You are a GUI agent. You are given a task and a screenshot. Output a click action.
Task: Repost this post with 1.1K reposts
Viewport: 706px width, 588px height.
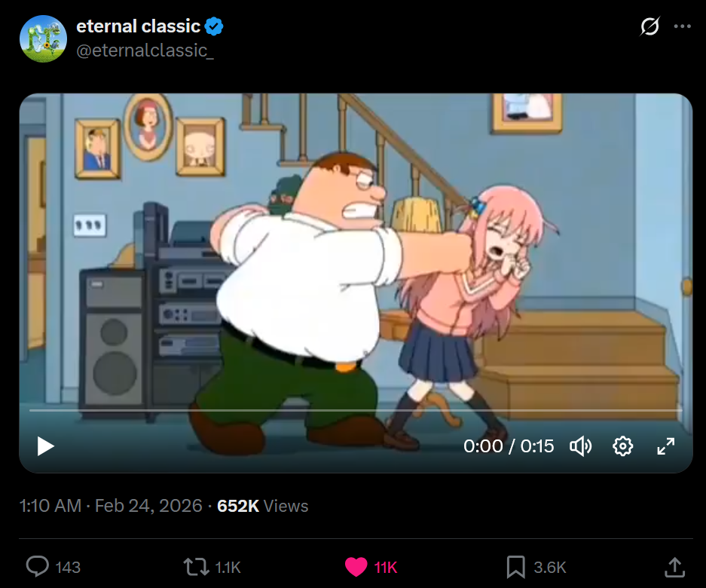212,567
